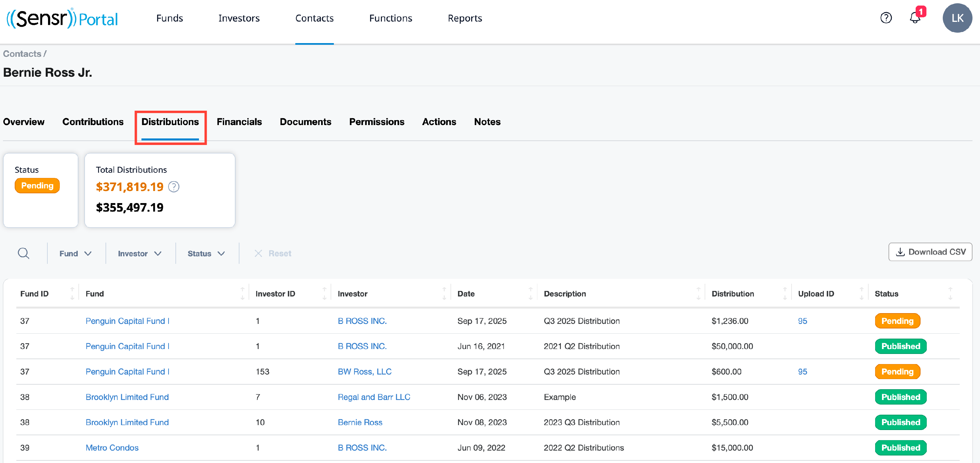980x463 pixels.
Task: Open the notifications bell
Action: (x=915, y=18)
